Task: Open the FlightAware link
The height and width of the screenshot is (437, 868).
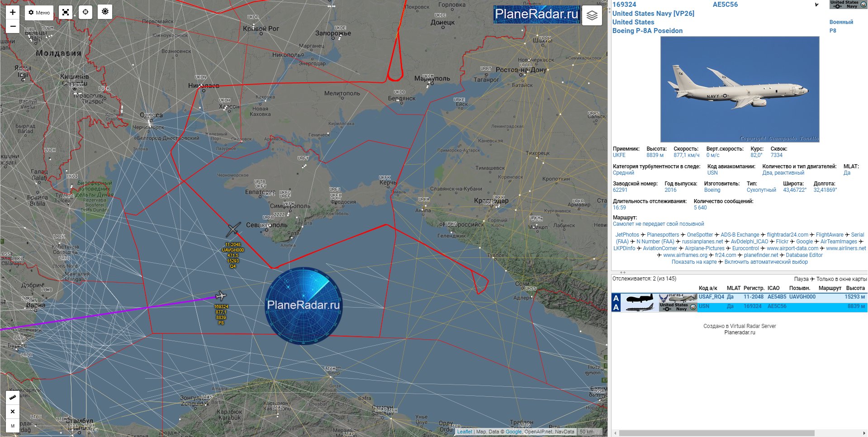Action: coord(830,235)
